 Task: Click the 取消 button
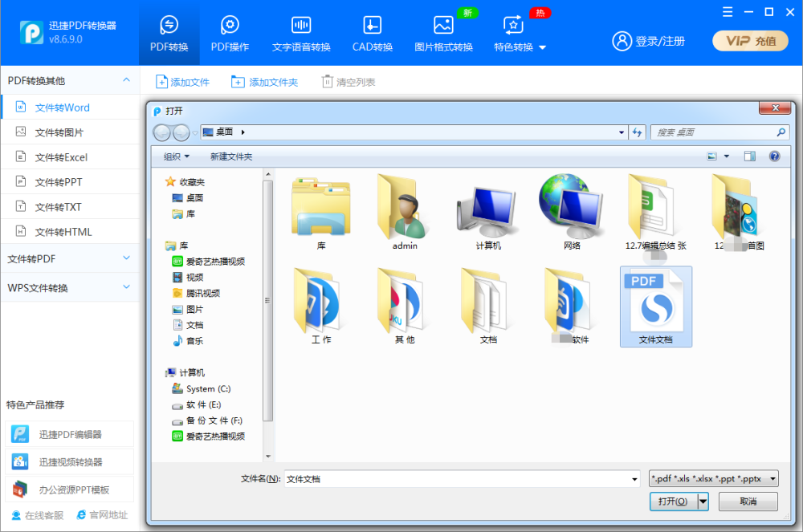[748, 502]
